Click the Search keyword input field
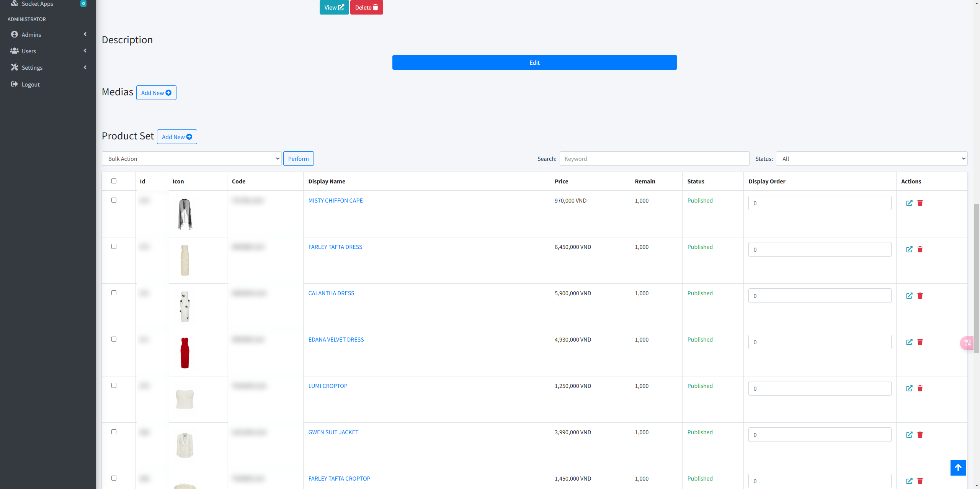 click(654, 159)
